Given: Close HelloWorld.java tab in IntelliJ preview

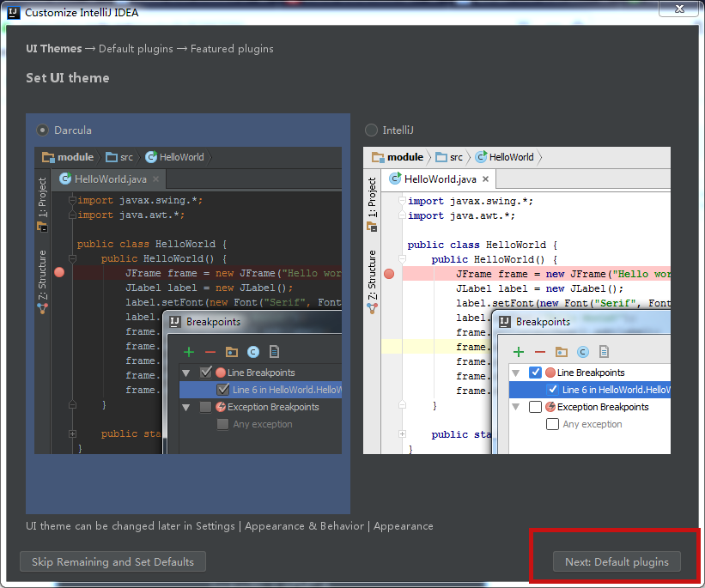Looking at the screenshot, I should pos(485,179).
